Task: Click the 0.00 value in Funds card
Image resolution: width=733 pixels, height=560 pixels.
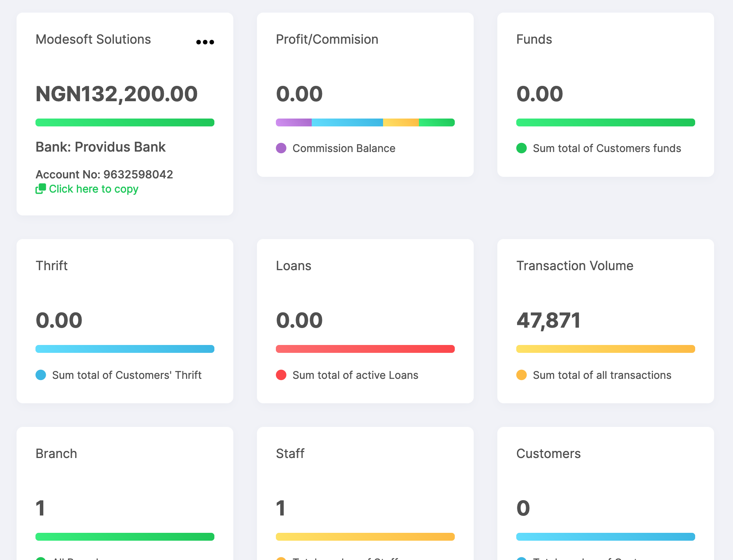Action: point(540,94)
